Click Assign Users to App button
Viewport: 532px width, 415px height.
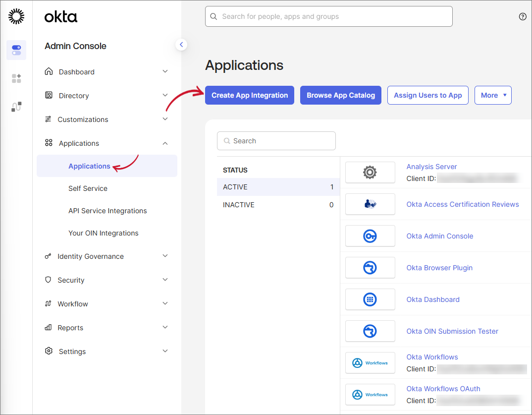(x=428, y=95)
